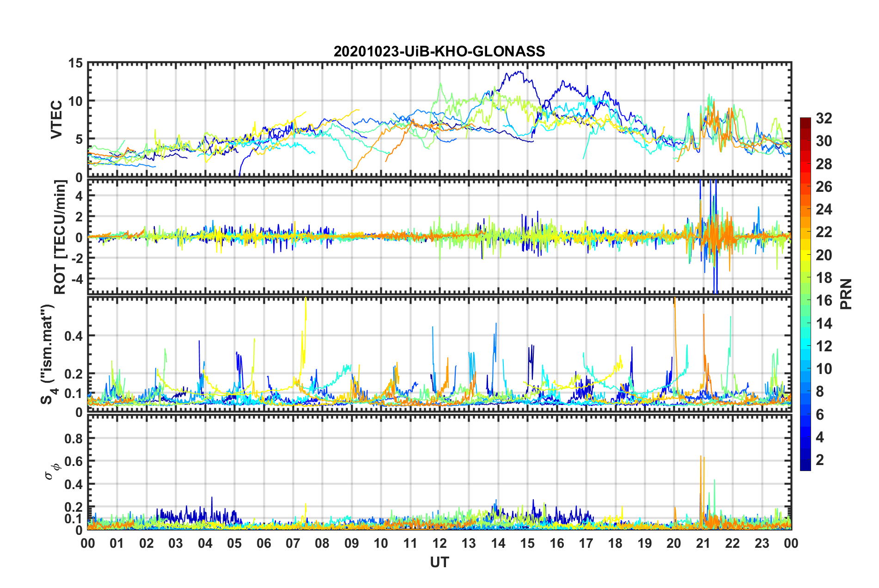Click colorbar tick label 12
This screenshot has height=588, width=879.
(824, 346)
